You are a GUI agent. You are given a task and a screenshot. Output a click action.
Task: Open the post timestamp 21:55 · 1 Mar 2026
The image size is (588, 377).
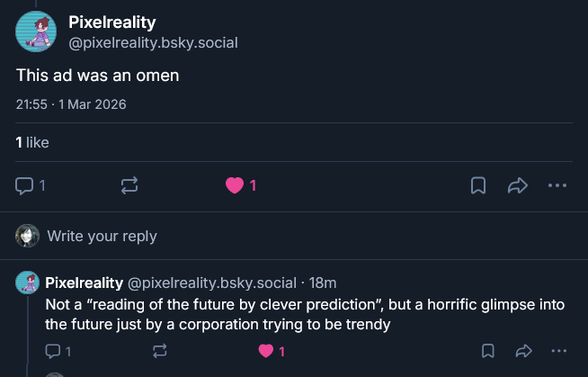click(71, 104)
